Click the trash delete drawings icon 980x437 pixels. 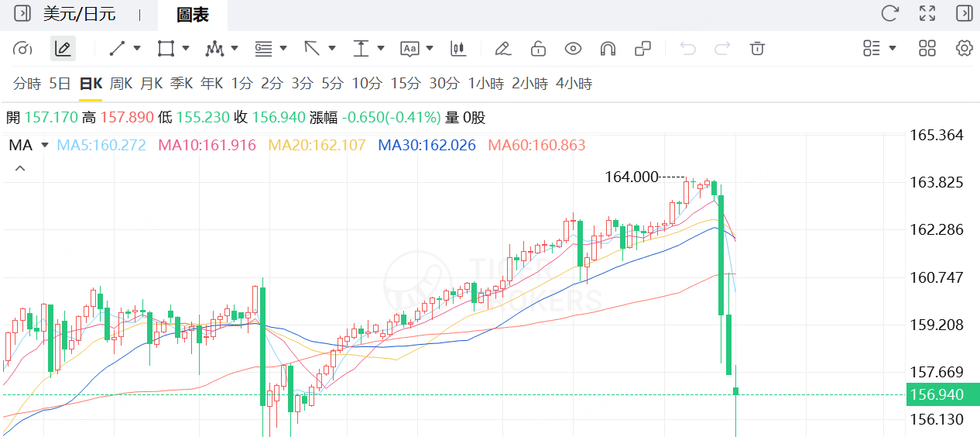coord(757,49)
